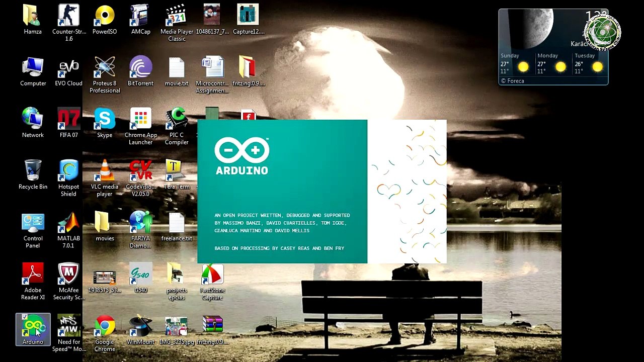Select the projects epcias folder
Image resolution: width=644 pixels, height=362 pixels.
pos(177,282)
